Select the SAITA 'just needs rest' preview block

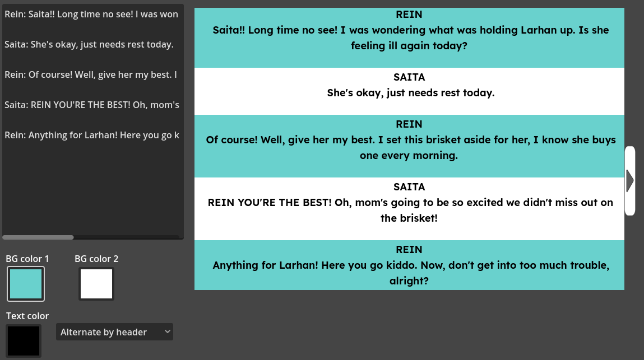click(x=409, y=91)
